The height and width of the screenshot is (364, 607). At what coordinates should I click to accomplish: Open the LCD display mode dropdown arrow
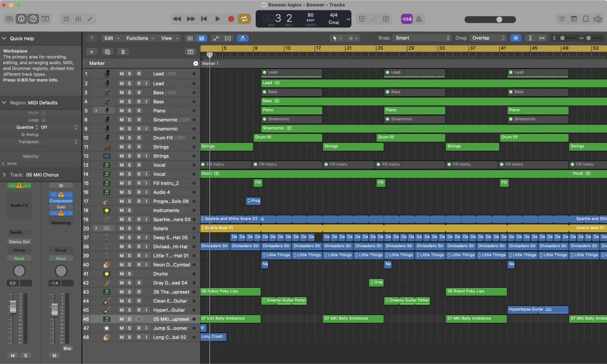coord(348,19)
